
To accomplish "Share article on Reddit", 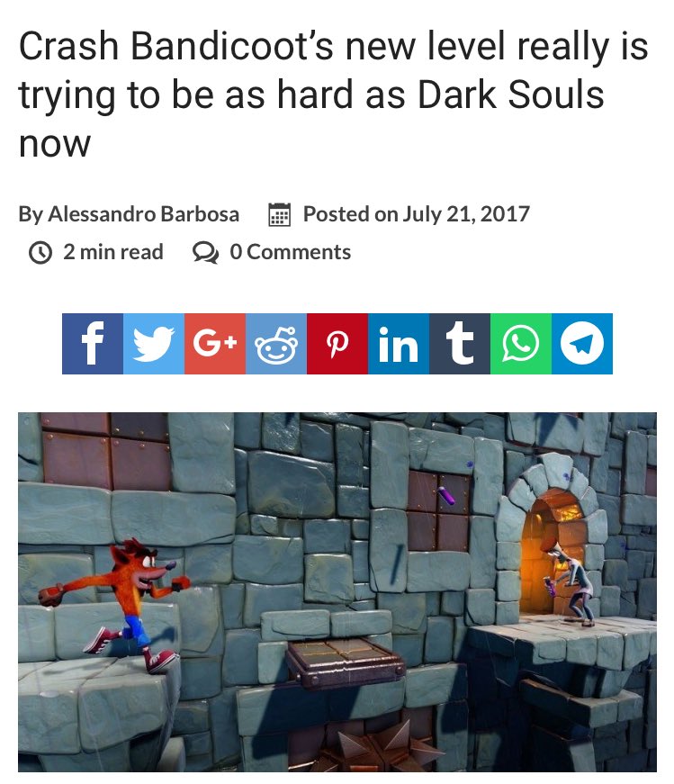I will (x=276, y=344).
